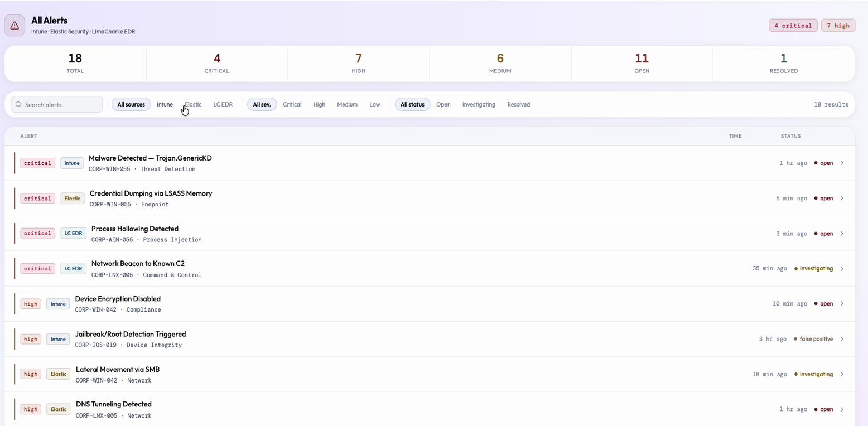Viewport: 868px width, 426px height.
Task: Select the All sources filter
Action: click(131, 104)
